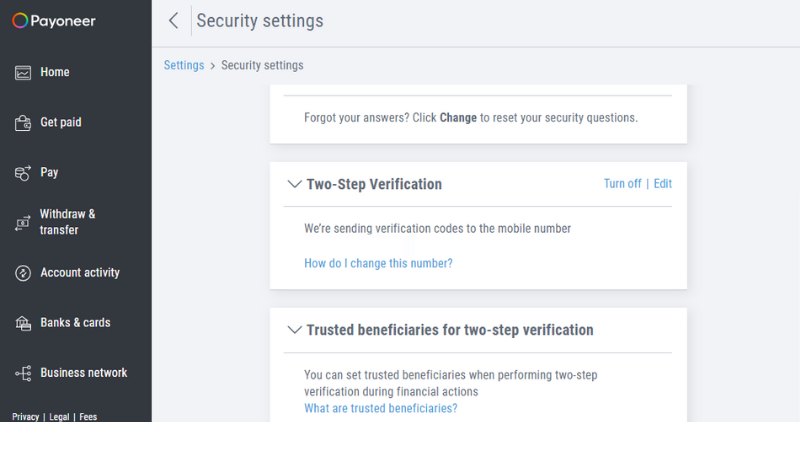
Task: Click the Pay sidebar icon
Action: [23, 173]
